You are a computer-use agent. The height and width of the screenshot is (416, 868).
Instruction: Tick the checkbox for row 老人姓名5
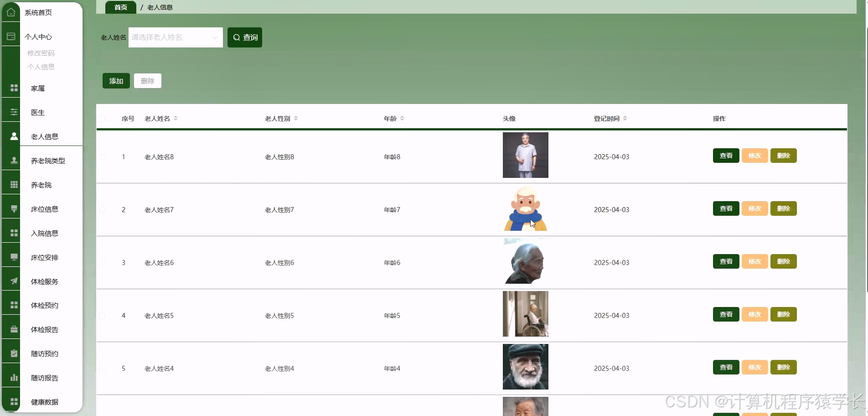[x=102, y=316]
